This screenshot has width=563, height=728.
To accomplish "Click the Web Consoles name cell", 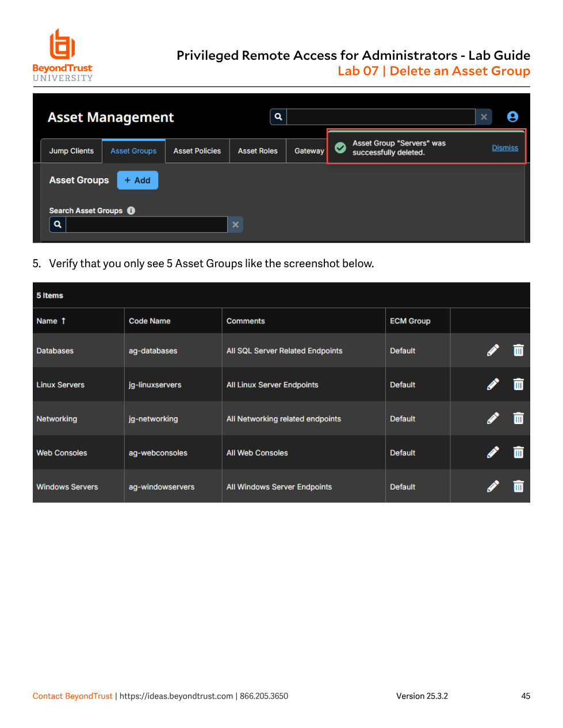I will (x=62, y=452).
